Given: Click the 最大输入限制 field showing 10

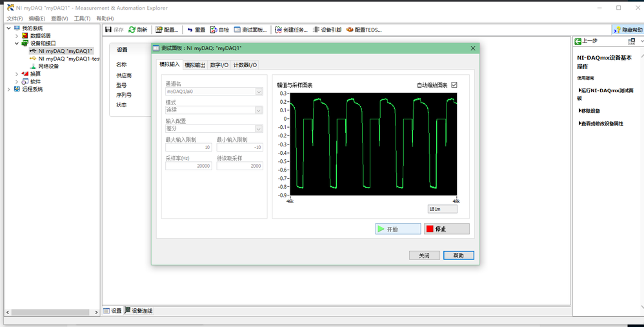Looking at the screenshot, I should coord(188,147).
